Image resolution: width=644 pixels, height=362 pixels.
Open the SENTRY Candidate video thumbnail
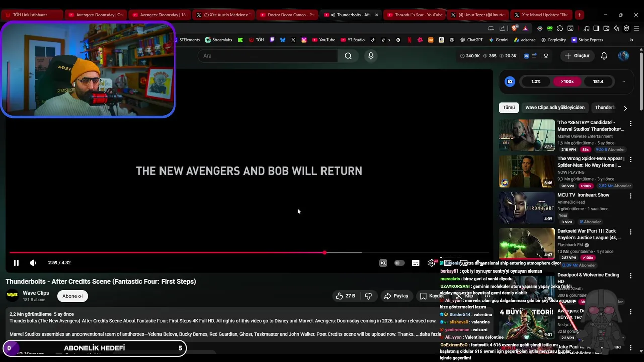tap(527, 135)
